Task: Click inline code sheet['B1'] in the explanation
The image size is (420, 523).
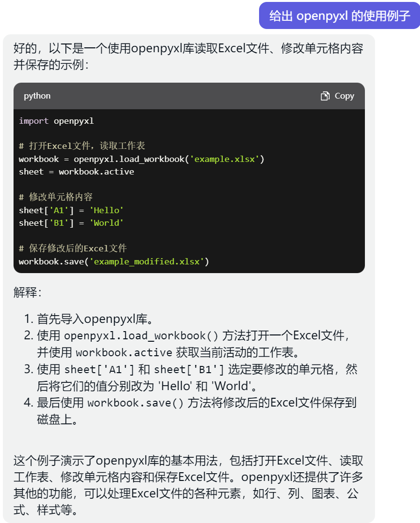Action: pyautogui.click(x=189, y=370)
